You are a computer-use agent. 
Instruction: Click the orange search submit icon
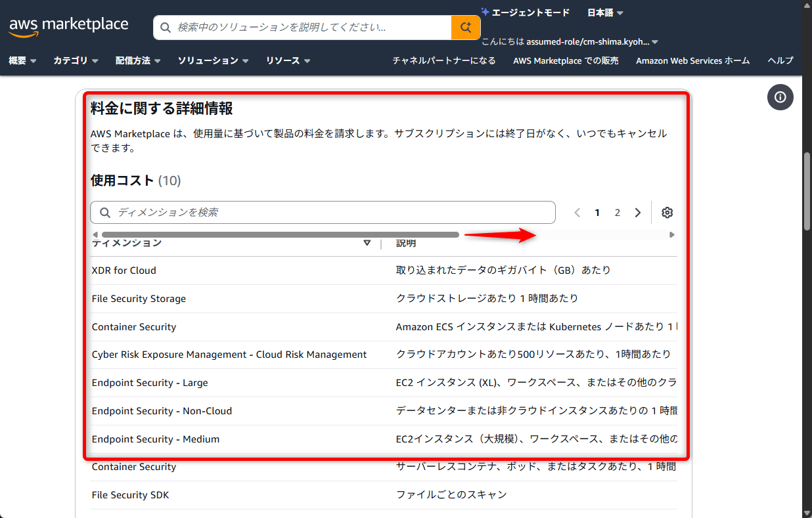(x=466, y=28)
